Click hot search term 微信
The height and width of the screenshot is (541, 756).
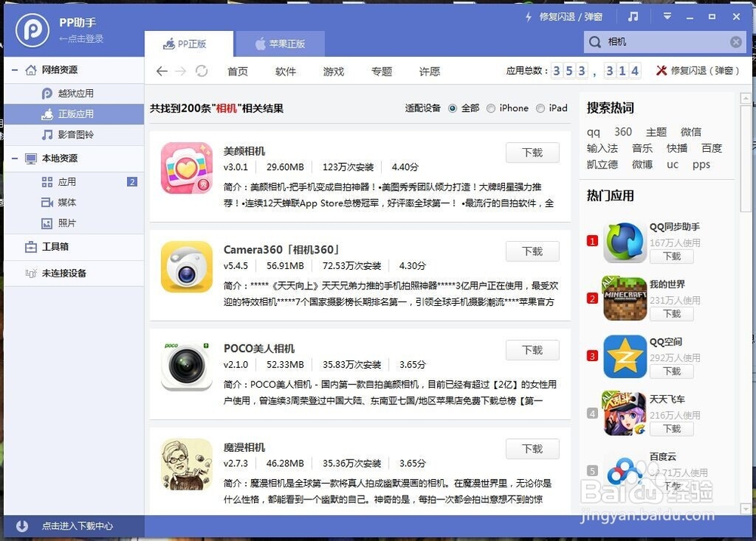click(691, 132)
